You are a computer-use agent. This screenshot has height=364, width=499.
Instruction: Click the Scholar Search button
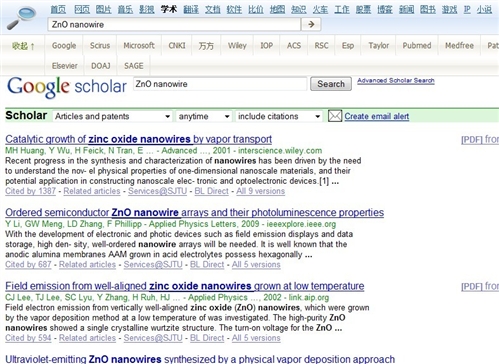(331, 84)
